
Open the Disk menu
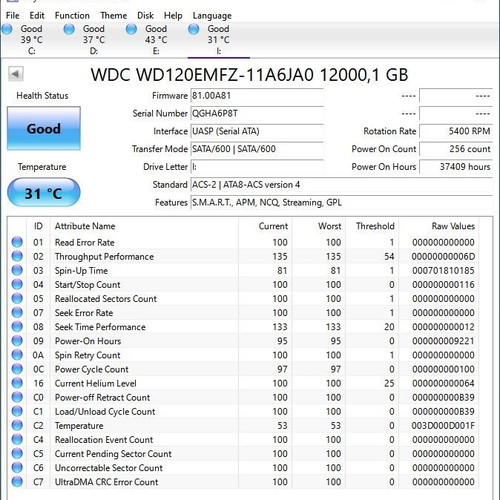point(145,16)
